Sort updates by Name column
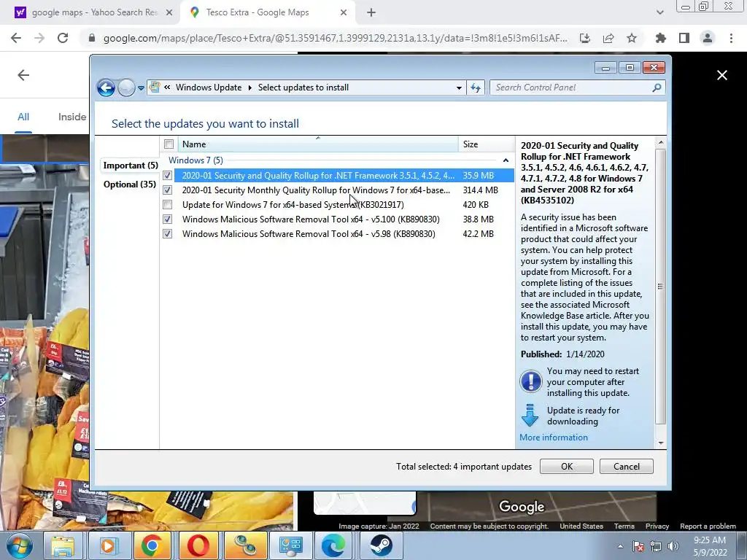This screenshot has width=747, height=560. point(318,144)
